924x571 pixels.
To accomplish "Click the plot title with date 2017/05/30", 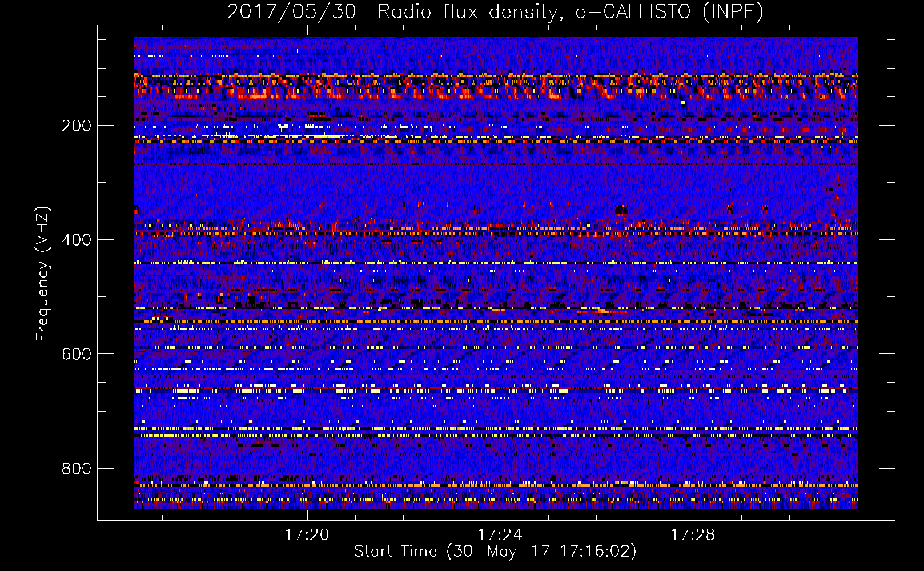I will pyautogui.click(x=495, y=12).
